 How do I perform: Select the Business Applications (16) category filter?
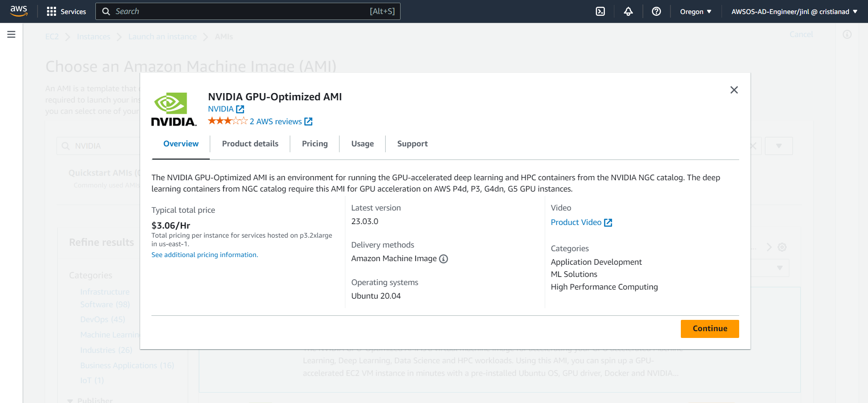point(127,366)
